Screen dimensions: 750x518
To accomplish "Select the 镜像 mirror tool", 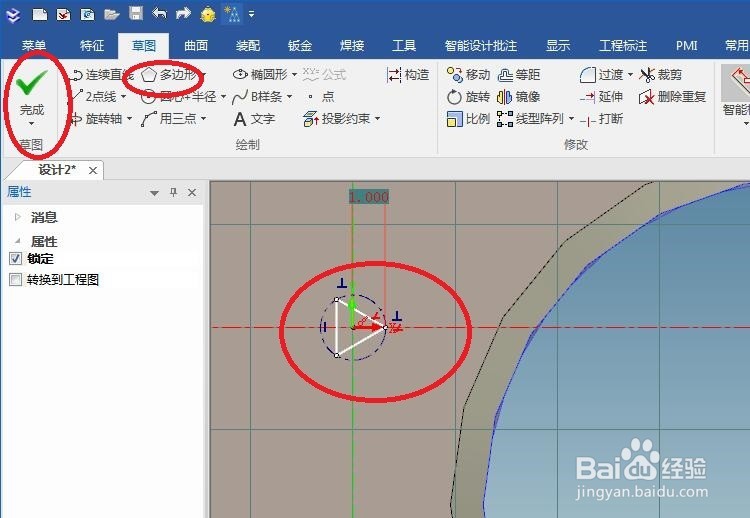I will click(x=518, y=97).
